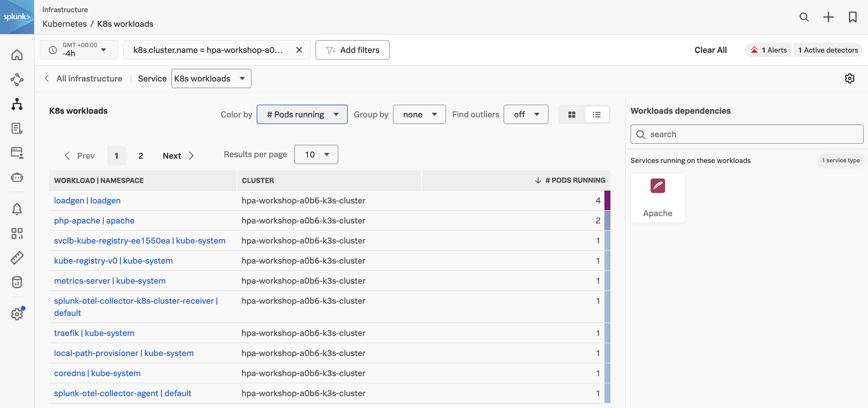Click the bookmark icon
This screenshot has height=408, width=868.
[x=853, y=17]
